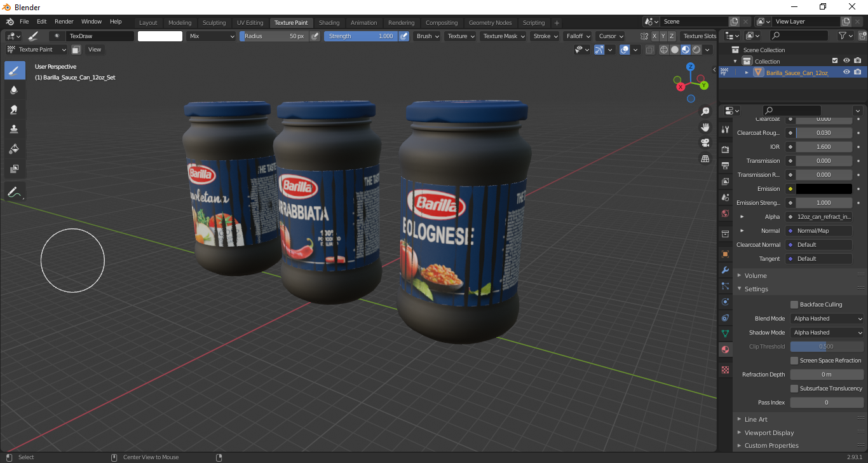
Task: Open the Render properties tab
Action: (725, 149)
